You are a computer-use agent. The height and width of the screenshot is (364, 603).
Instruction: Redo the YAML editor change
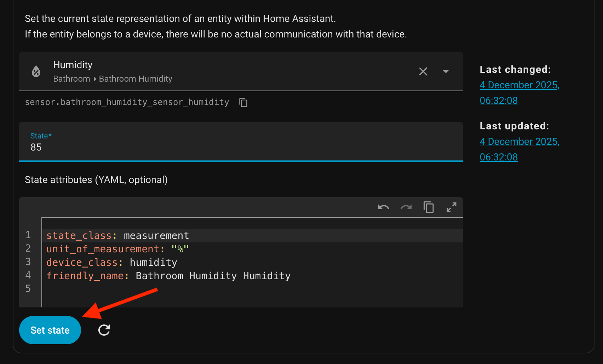click(406, 207)
